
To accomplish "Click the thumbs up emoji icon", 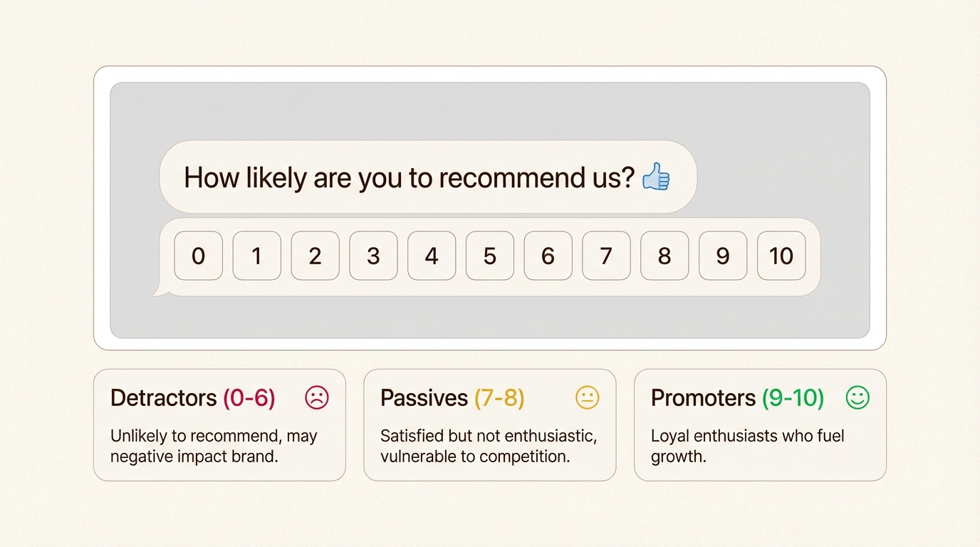I will coord(656,177).
